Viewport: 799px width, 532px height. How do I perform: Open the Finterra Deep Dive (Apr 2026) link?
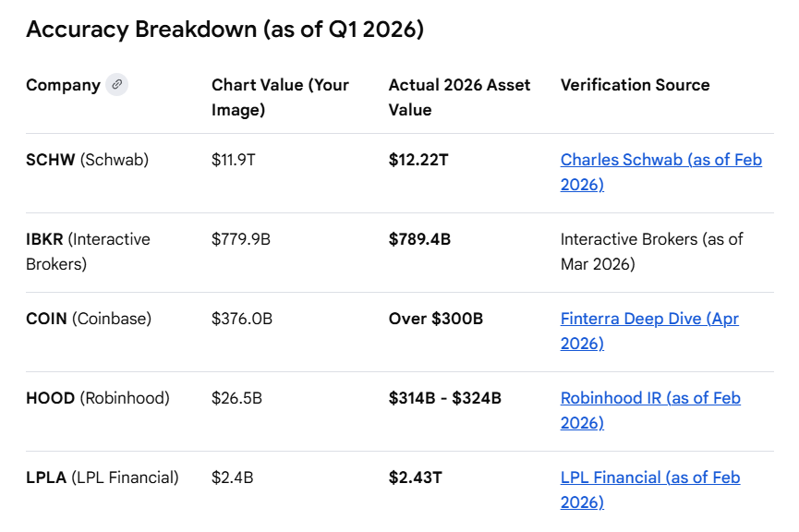pyautogui.click(x=649, y=332)
